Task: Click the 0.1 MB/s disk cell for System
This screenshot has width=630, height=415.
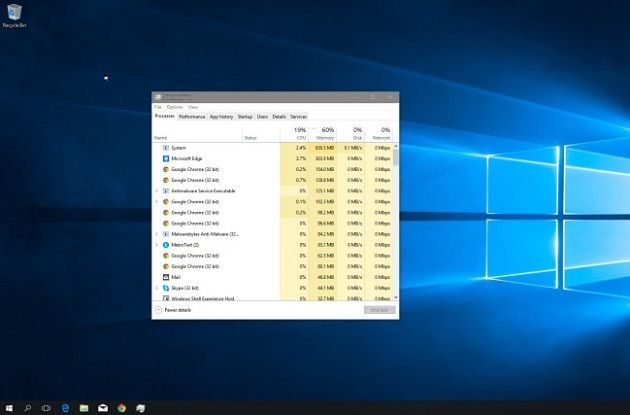Action: (350, 148)
